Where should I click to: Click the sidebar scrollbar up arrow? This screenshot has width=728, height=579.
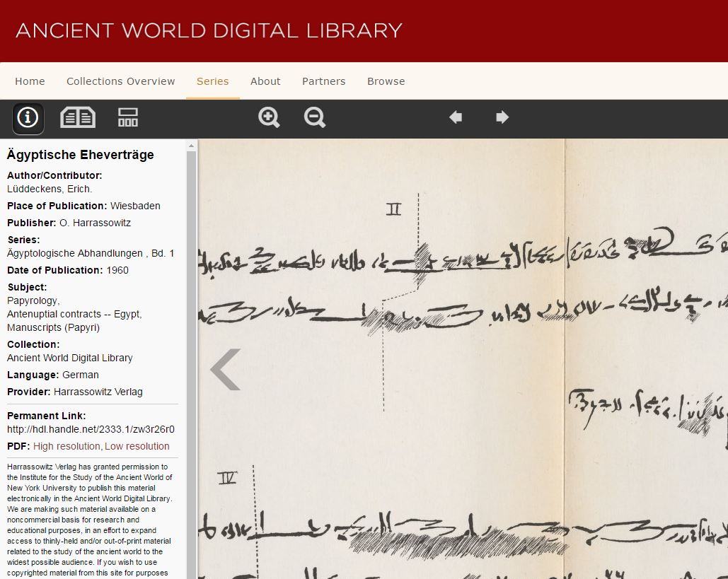(x=191, y=146)
